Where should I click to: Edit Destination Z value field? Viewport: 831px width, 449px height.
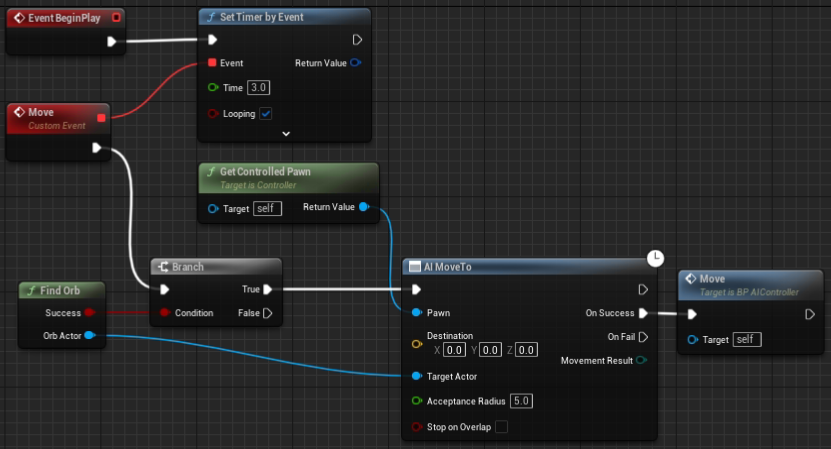click(526, 350)
